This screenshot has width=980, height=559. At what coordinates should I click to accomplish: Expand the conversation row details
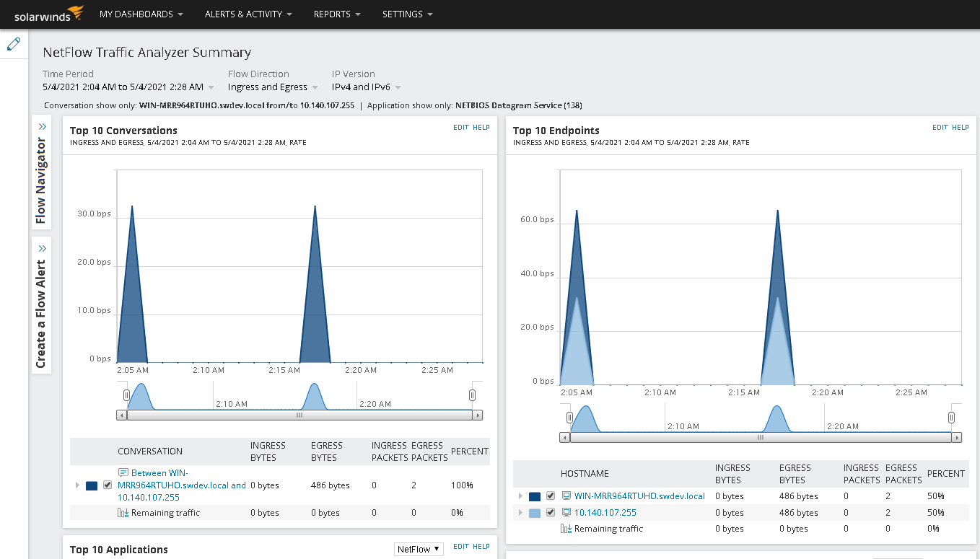click(x=77, y=485)
